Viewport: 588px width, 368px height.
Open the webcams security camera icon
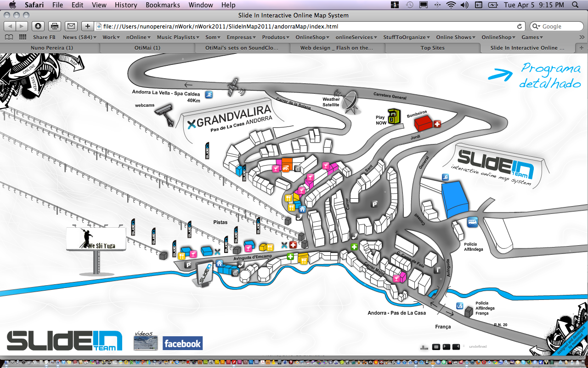[x=165, y=114]
